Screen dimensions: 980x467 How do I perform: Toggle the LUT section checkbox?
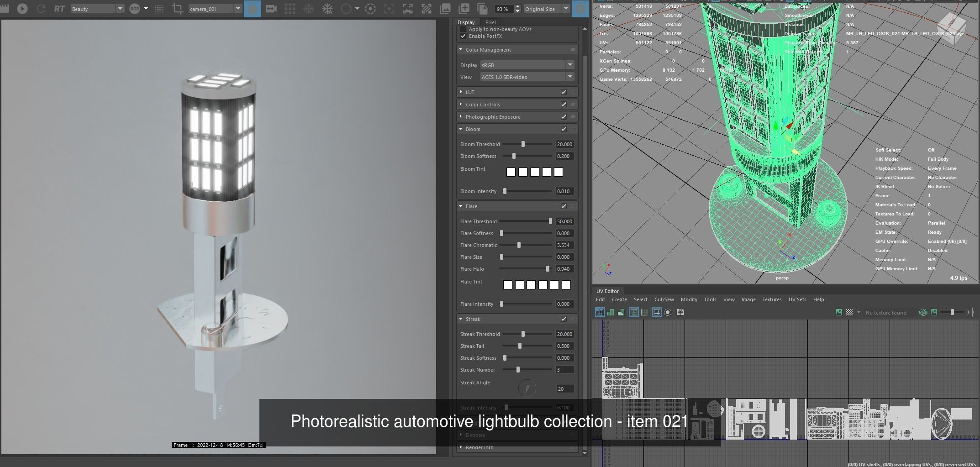coord(564,92)
